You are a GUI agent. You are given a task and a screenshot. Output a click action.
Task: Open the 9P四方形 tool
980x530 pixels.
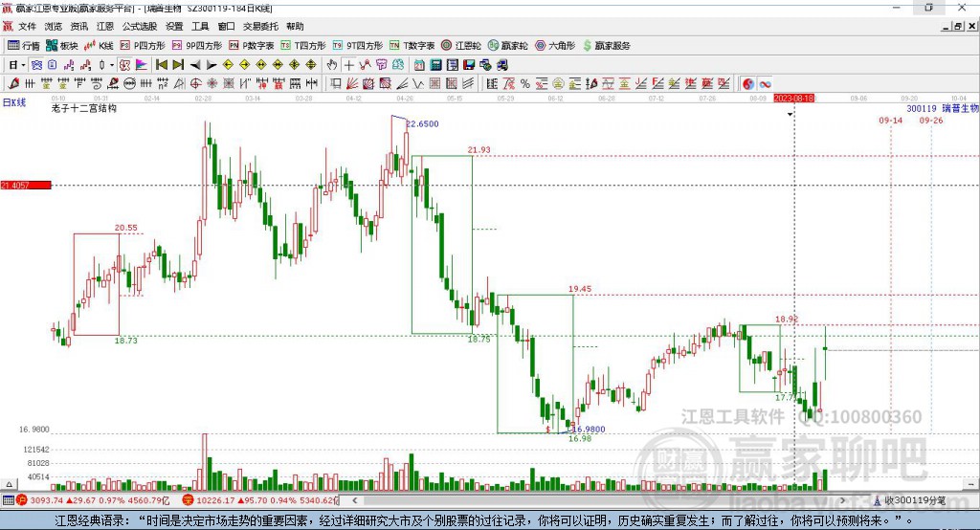pyautogui.click(x=197, y=46)
